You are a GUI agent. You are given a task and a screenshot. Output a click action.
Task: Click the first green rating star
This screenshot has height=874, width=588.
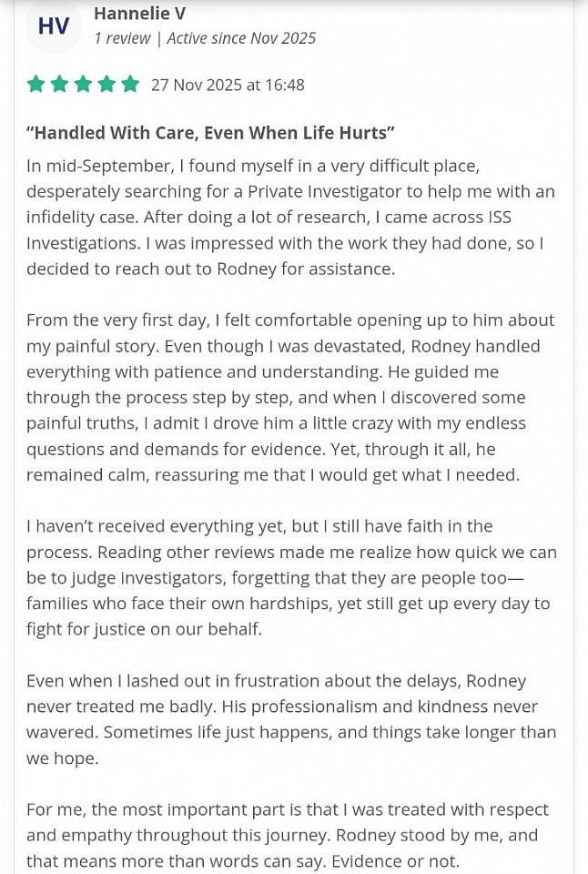coord(35,85)
